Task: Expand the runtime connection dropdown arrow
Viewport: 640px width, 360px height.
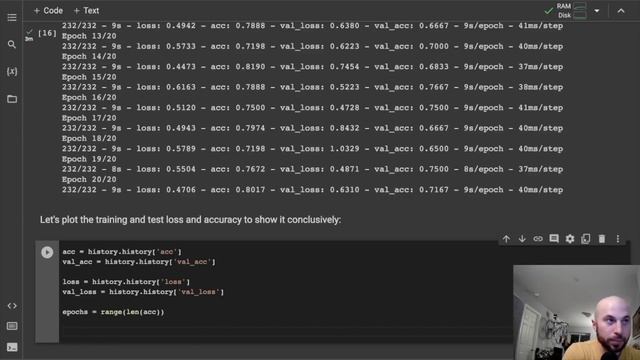Action: tap(597, 11)
